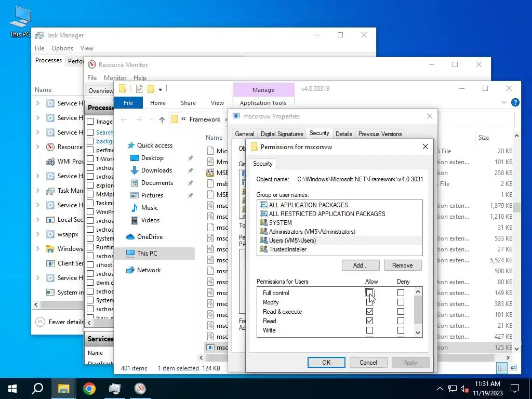
Task: Expand wsappx row in Task Manager
Action: tap(37, 234)
